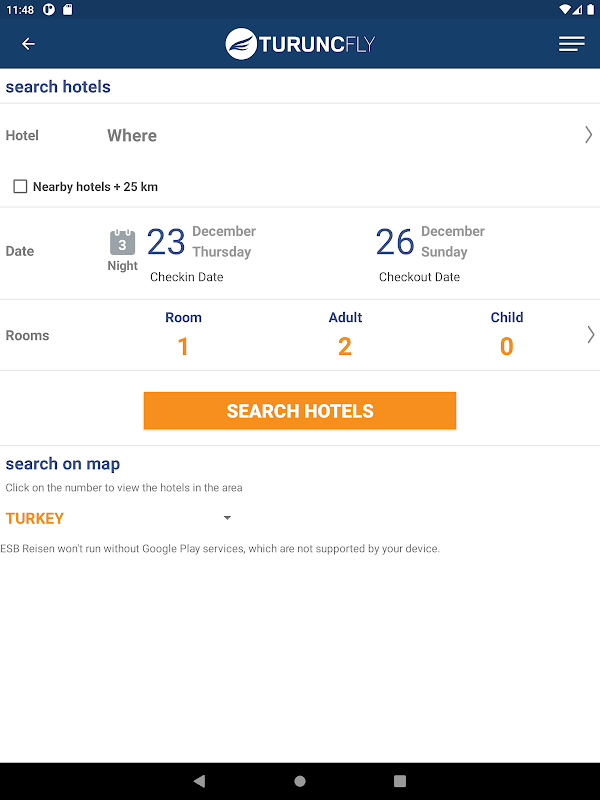600x800 pixels.
Task: Change the Room count value
Action: [183, 346]
